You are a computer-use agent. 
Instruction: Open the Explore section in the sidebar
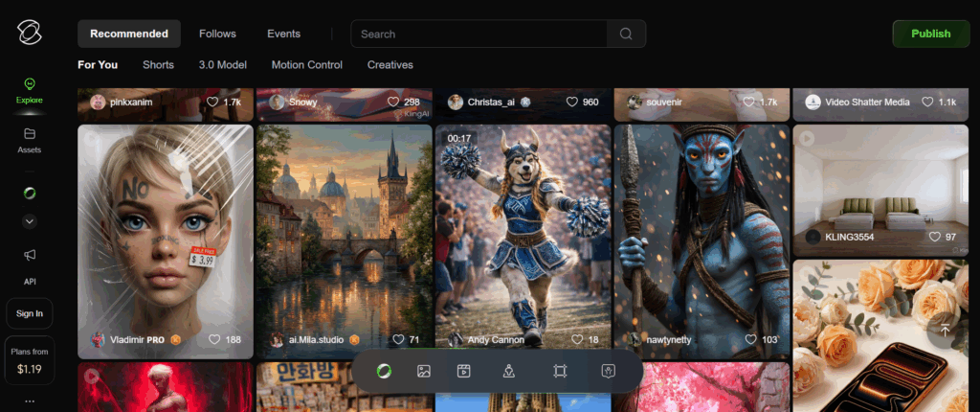pos(30,91)
